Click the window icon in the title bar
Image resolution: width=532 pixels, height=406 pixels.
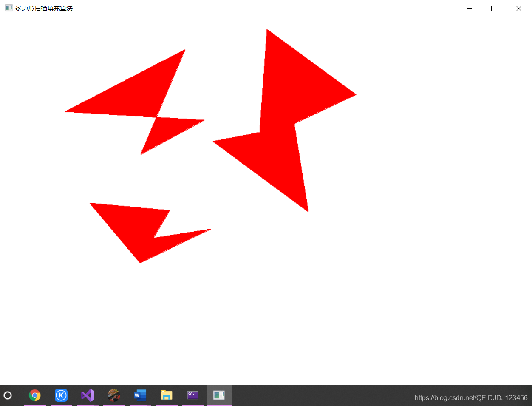8,8
